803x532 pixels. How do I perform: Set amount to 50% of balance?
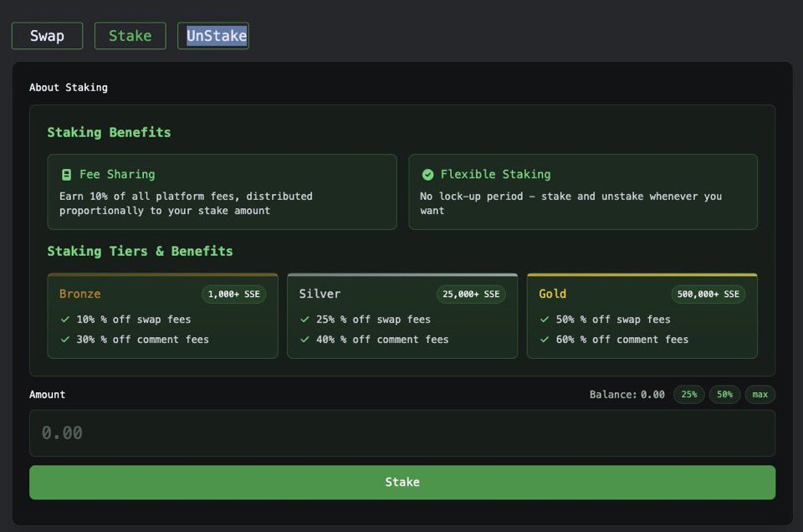(x=724, y=394)
